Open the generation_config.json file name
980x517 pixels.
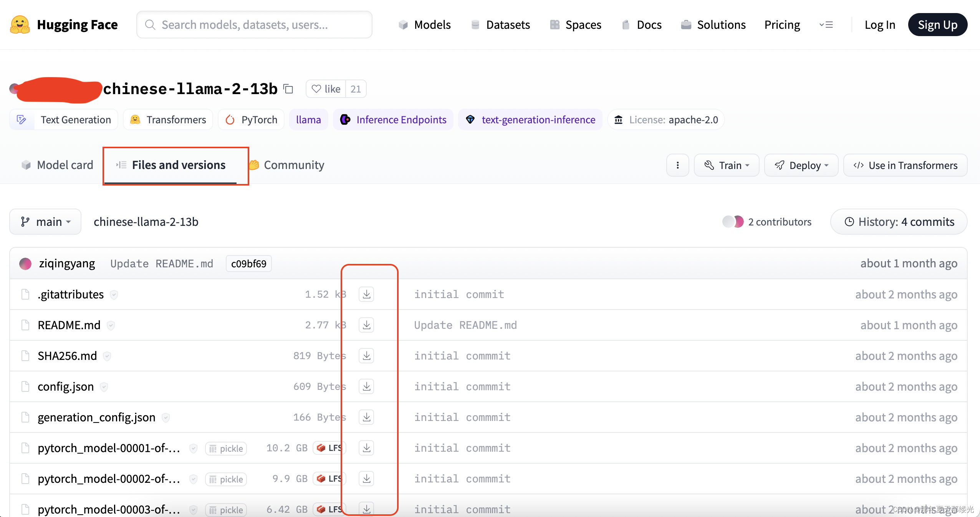pos(96,417)
